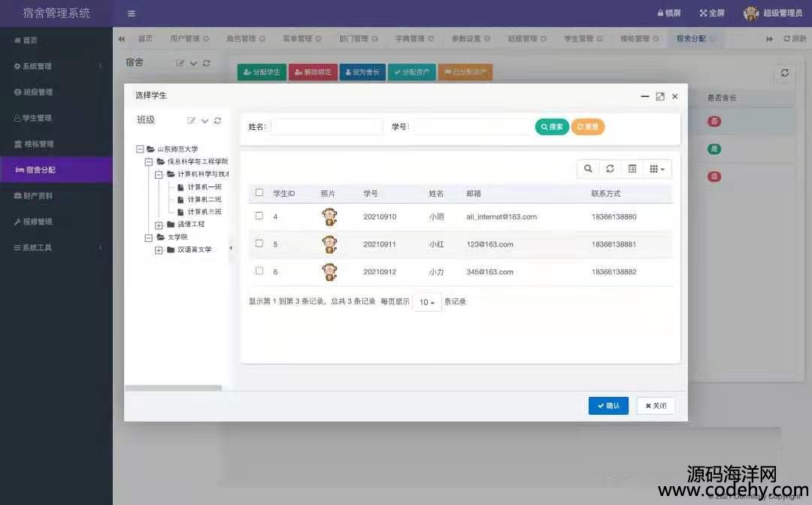The image size is (812, 505).
Task: Collapse the 计算机科学与技术 tree node
Action: pyautogui.click(x=159, y=174)
